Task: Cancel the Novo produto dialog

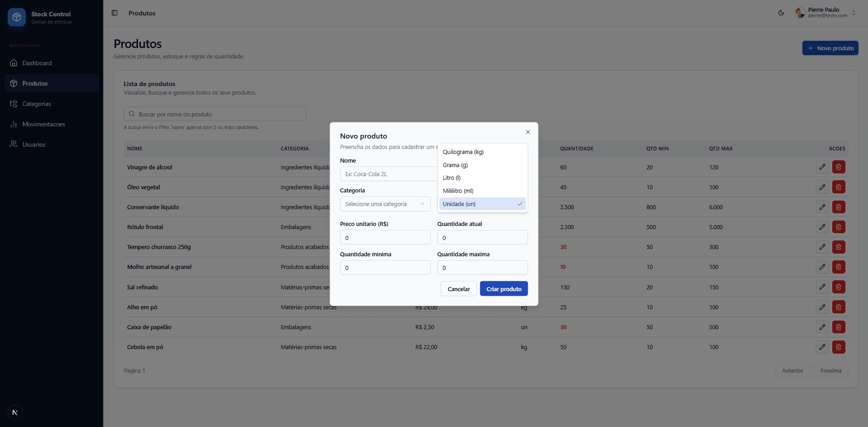Action: pos(458,288)
